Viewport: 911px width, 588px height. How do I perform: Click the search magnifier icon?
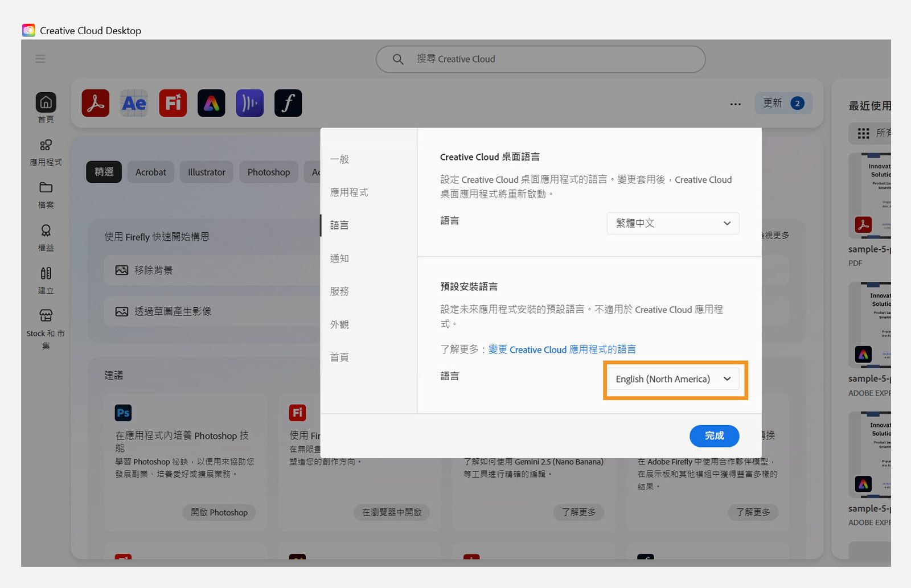click(398, 59)
